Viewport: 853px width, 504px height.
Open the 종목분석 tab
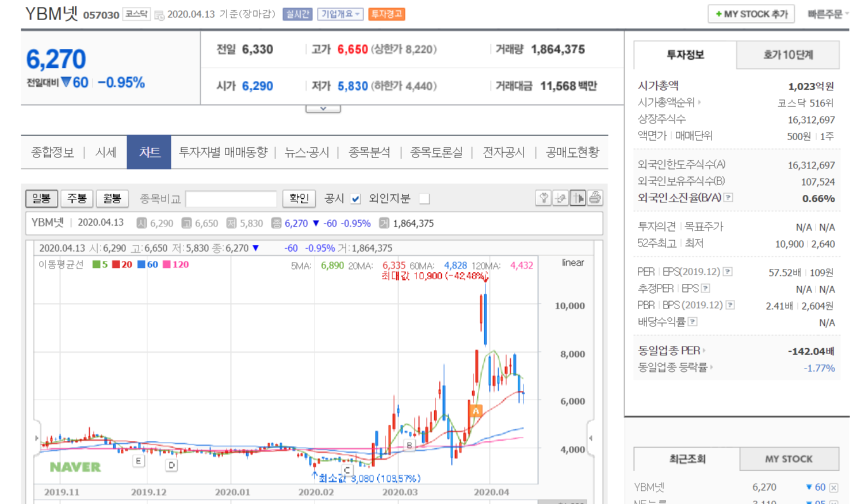[x=369, y=152]
